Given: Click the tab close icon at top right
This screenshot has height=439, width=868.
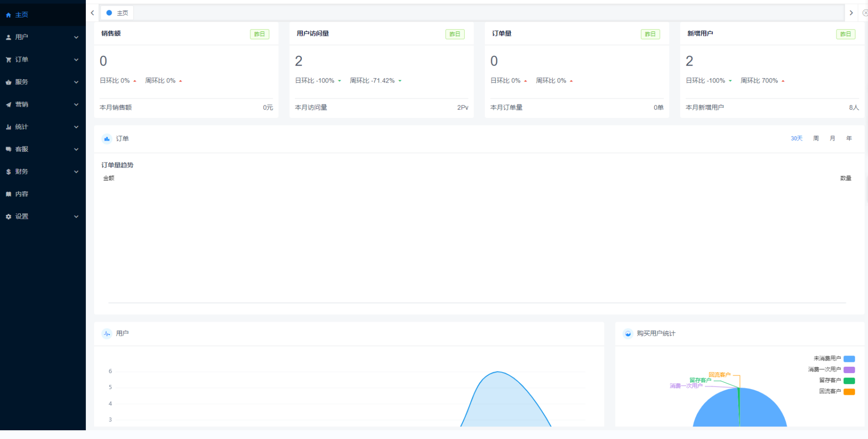Looking at the screenshot, I should click(x=865, y=13).
